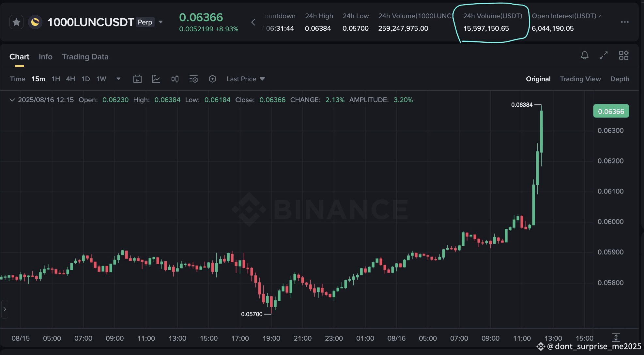Open the price alert bell icon

pos(584,55)
